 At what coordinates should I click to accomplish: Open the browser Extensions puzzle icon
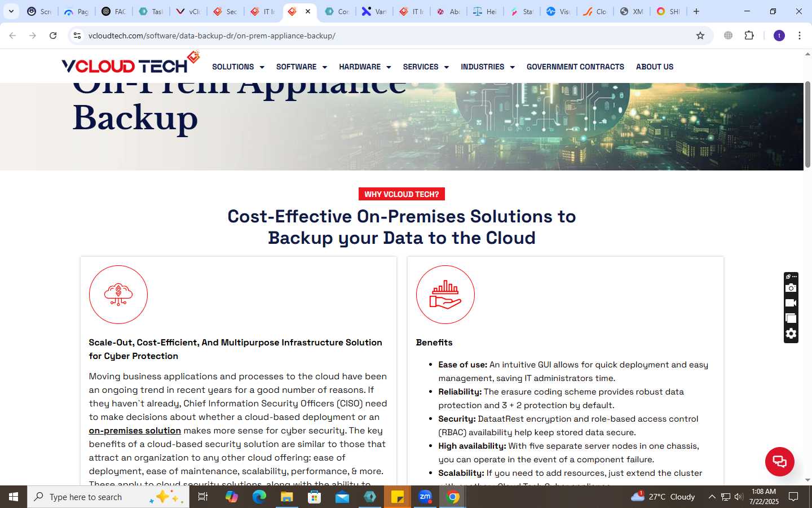(x=749, y=36)
